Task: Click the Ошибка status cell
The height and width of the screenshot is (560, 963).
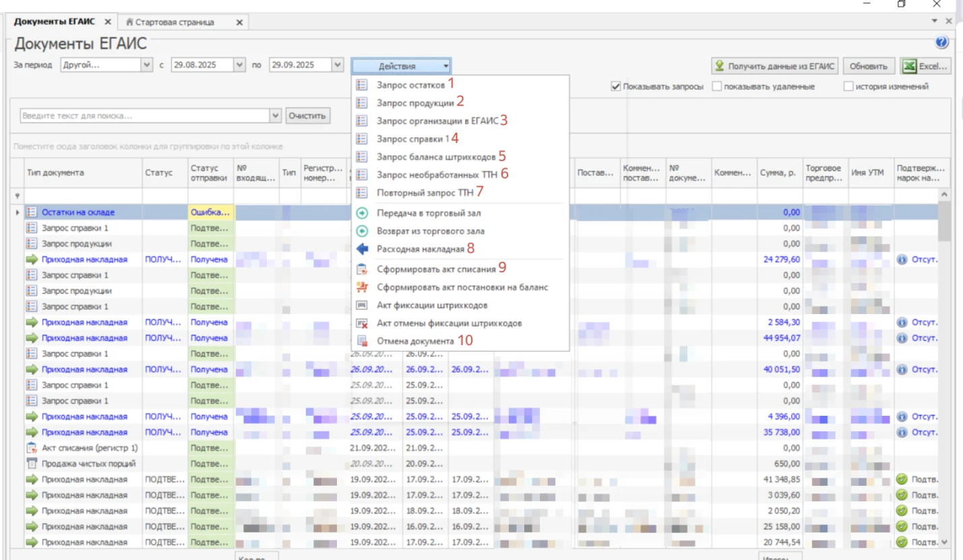Action: (x=210, y=212)
